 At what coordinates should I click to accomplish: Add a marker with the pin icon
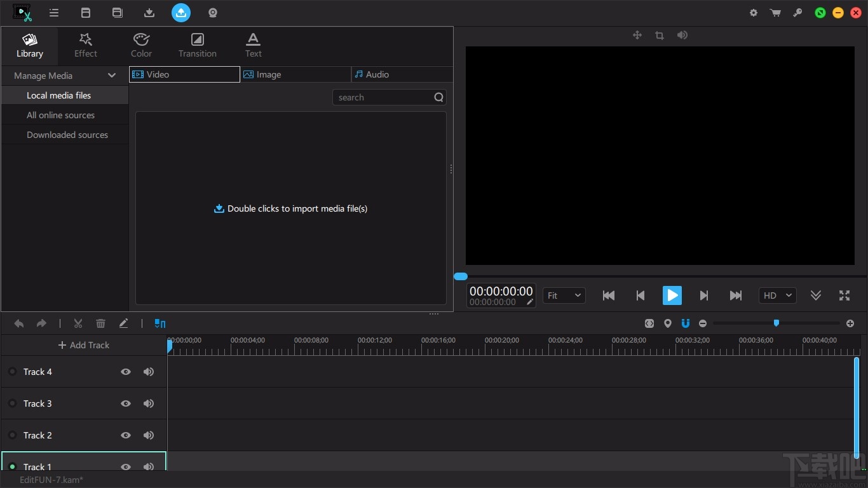tap(667, 323)
